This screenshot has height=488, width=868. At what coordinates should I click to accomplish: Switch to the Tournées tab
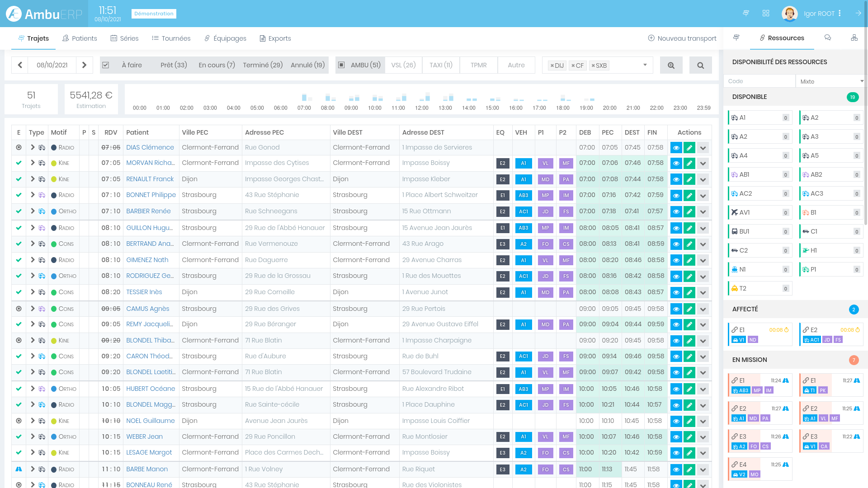[171, 38]
